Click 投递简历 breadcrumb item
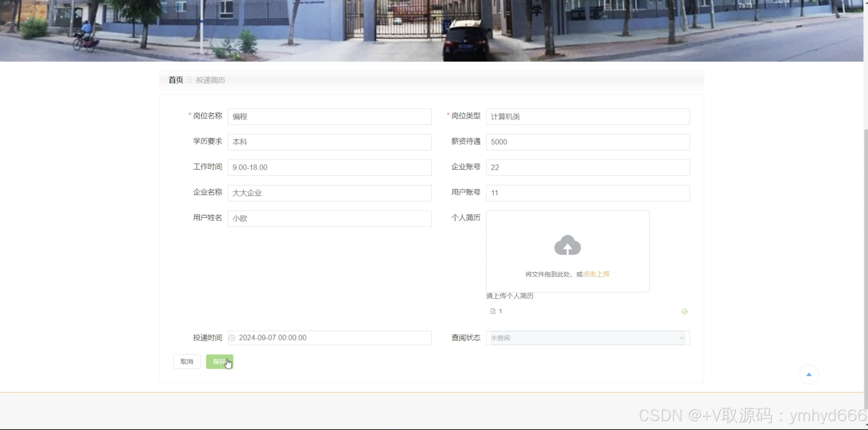Screen dimensions: 868x430 [210, 80]
